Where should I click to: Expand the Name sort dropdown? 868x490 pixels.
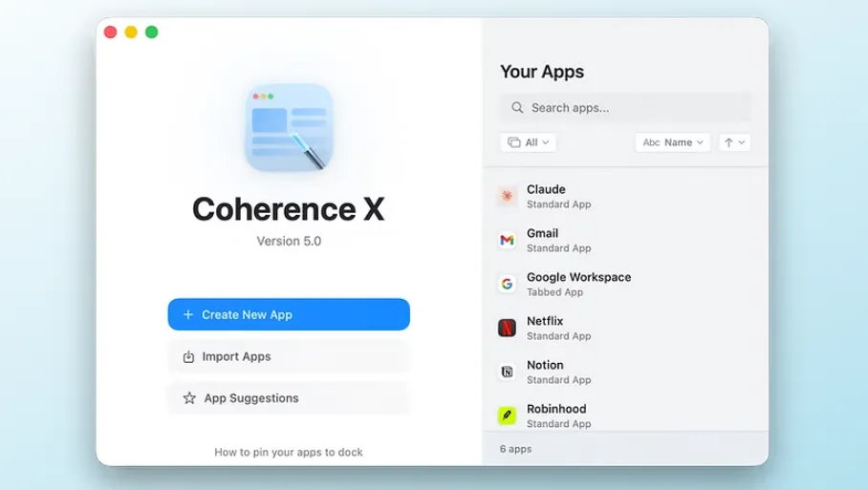pos(673,142)
